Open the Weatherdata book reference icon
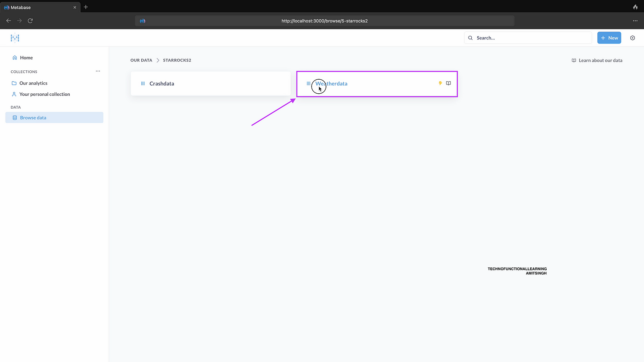The width and height of the screenshot is (644, 362). [x=448, y=83]
